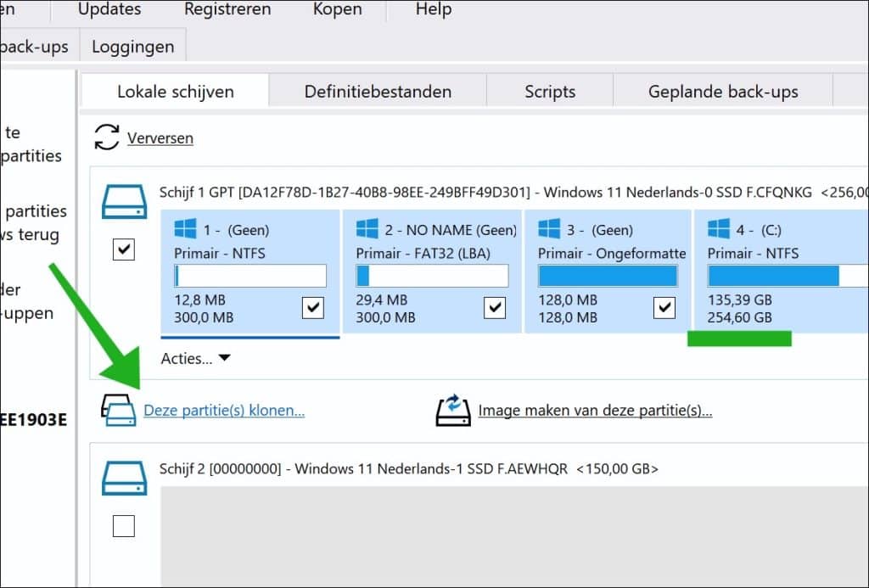
Task: Uncheck the partition '4 - (C:)' checkbox
Action: click(x=861, y=308)
